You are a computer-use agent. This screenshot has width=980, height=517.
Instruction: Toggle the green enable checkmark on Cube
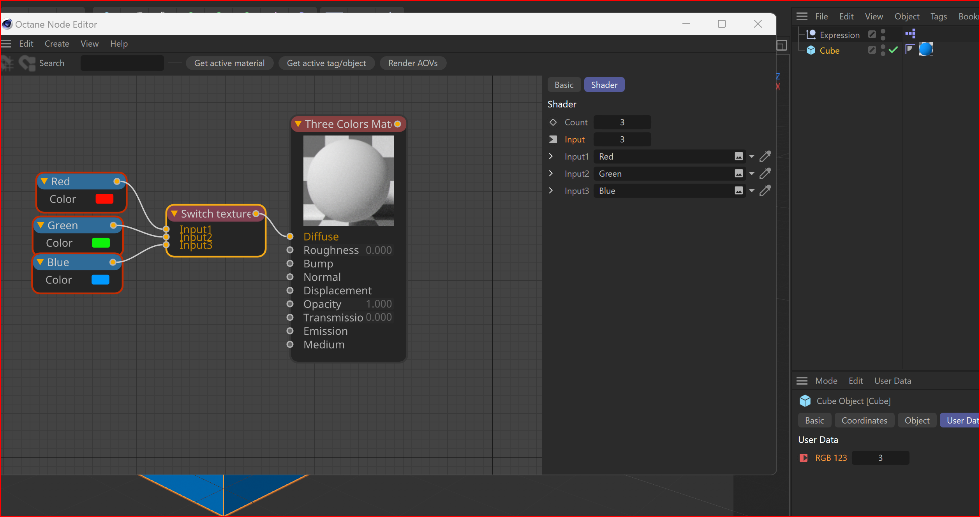pyautogui.click(x=894, y=50)
